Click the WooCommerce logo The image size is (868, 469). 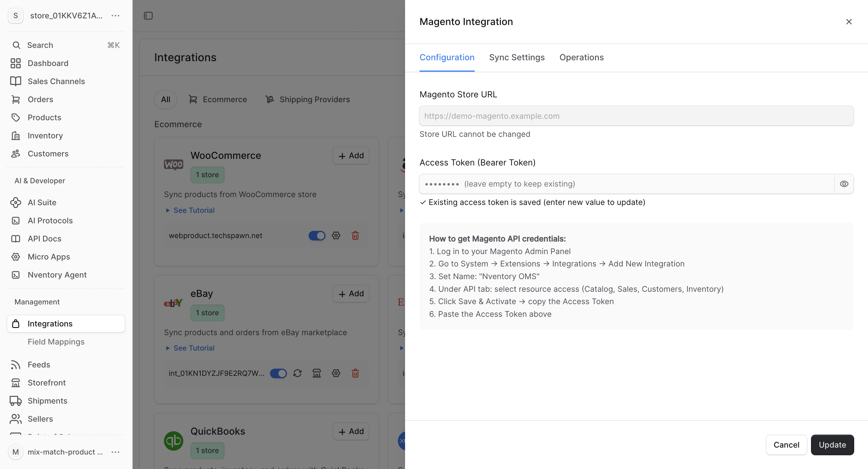point(173,165)
